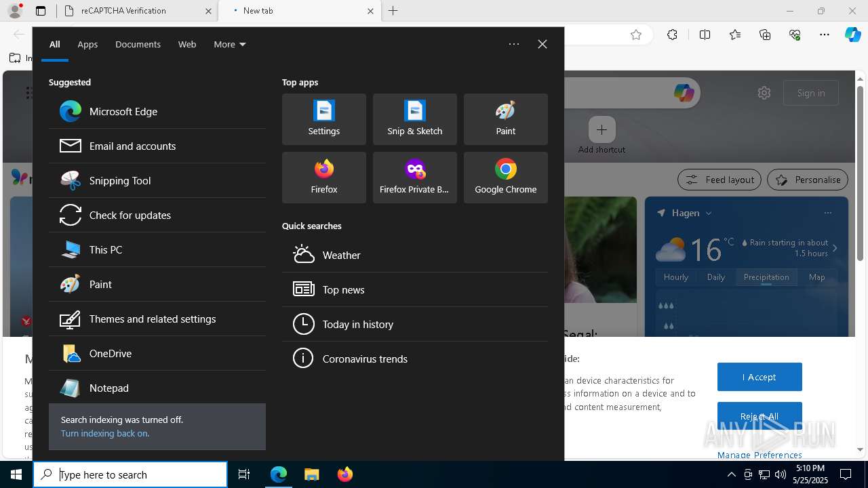The height and width of the screenshot is (488, 868).
Task: Select Daily tab in weather card
Action: click(x=716, y=277)
